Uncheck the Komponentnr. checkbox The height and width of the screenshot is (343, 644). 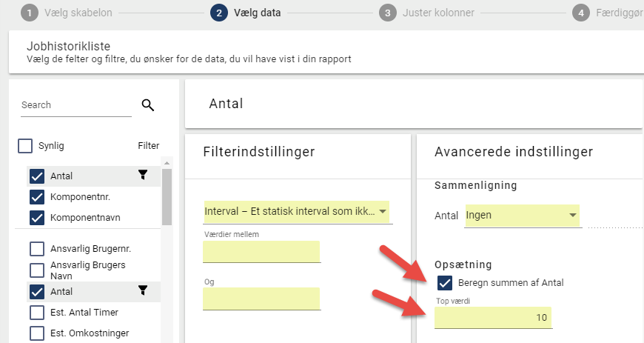coord(37,197)
